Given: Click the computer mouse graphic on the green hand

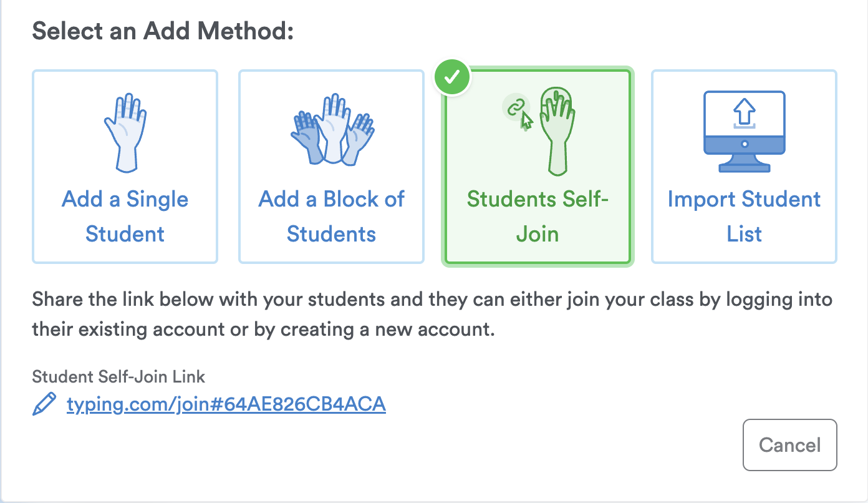Looking at the screenshot, I should 556,100.
